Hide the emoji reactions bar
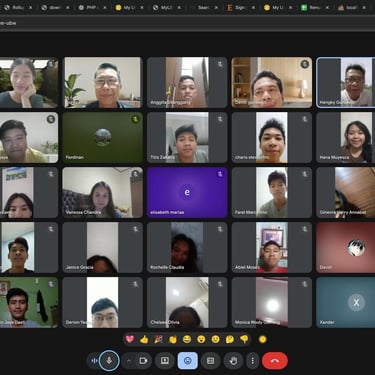The height and width of the screenshot is (375, 375). [x=188, y=361]
